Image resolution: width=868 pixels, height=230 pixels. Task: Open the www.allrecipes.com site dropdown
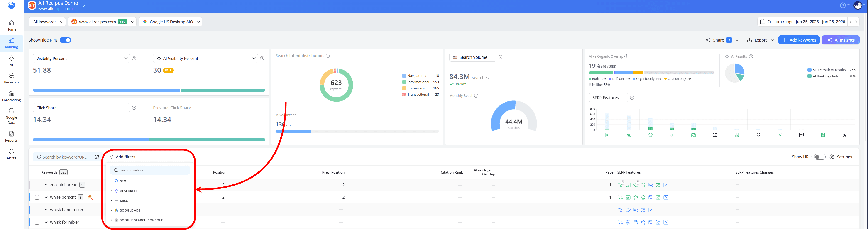tap(102, 22)
